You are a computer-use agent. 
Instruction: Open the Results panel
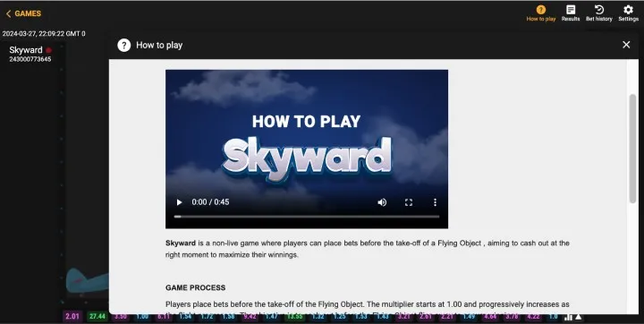click(x=571, y=13)
